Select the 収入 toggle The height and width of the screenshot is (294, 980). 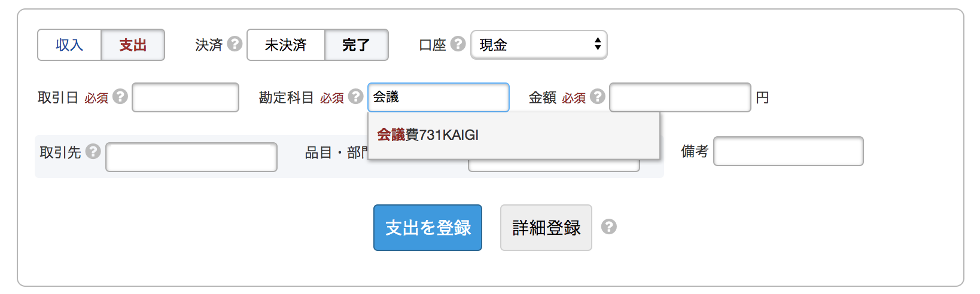[69, 45]
